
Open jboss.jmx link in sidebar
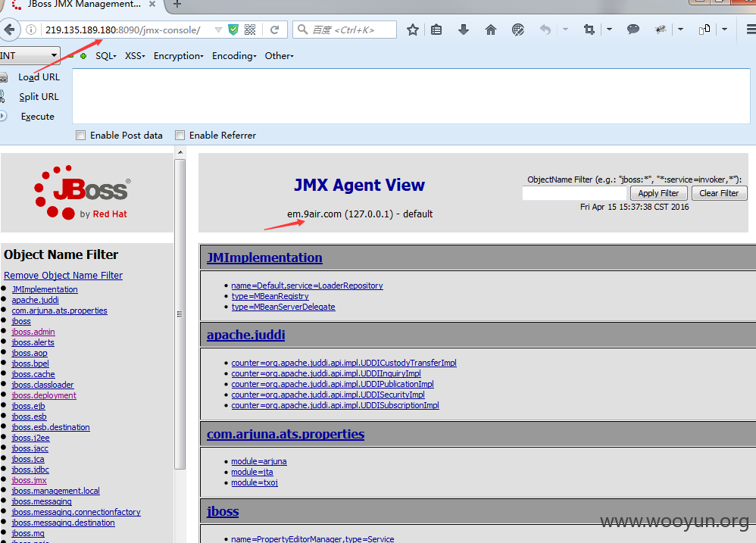pyautogui.click(x=29, y=480)
